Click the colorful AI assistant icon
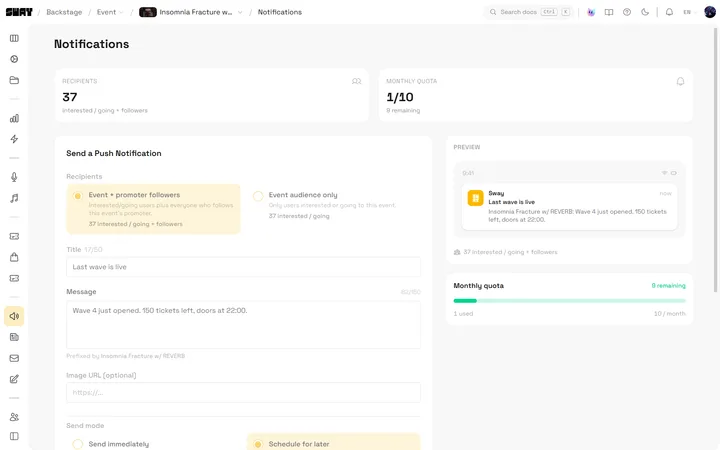720x450 pixels. [x=591, y=12]
